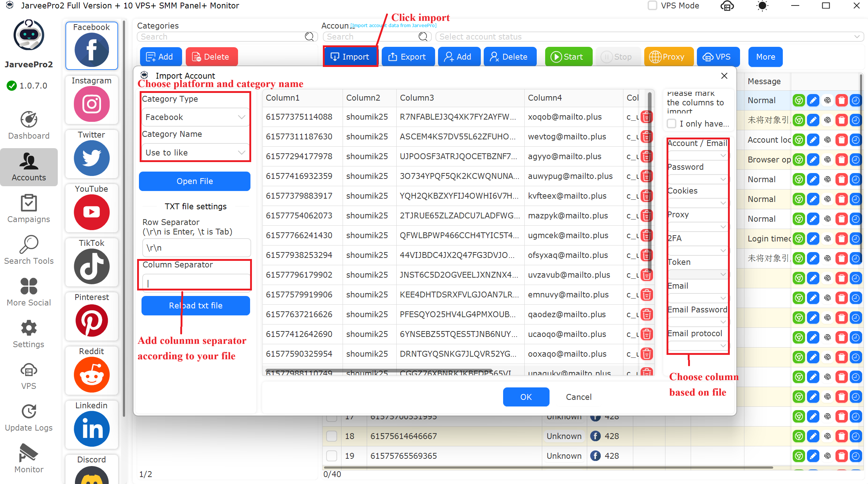Open Update Logs section
Screen dimensions: 868x484
[29, 417]
